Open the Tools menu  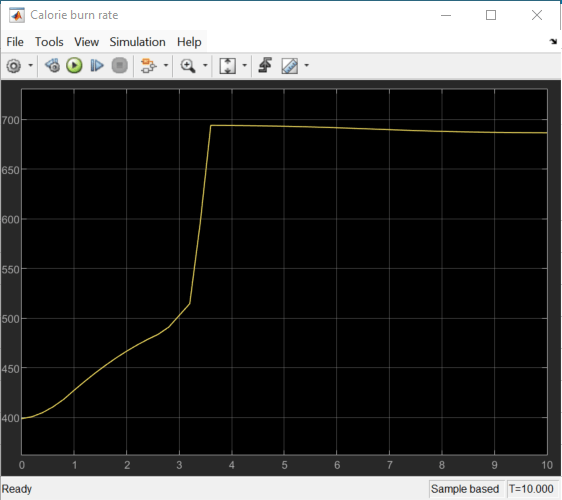[x=49, y=42]
